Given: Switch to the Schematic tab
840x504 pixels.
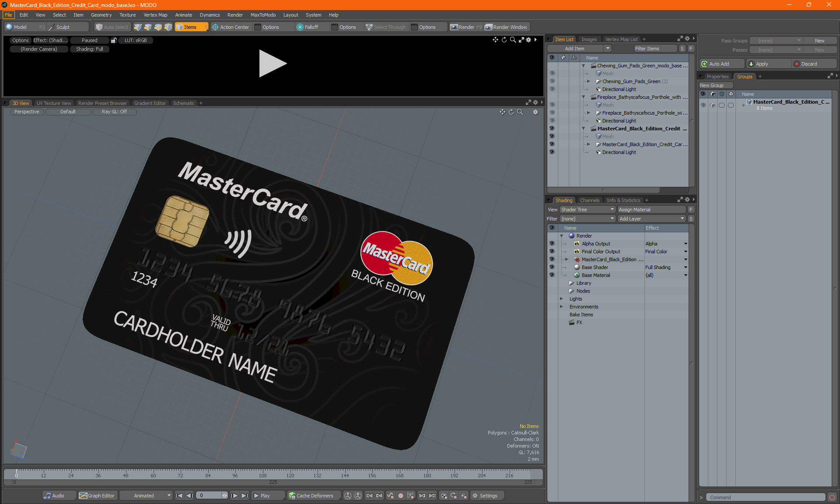Looking at the screenshot, I should pyautogui.click(x=184, y=103).
